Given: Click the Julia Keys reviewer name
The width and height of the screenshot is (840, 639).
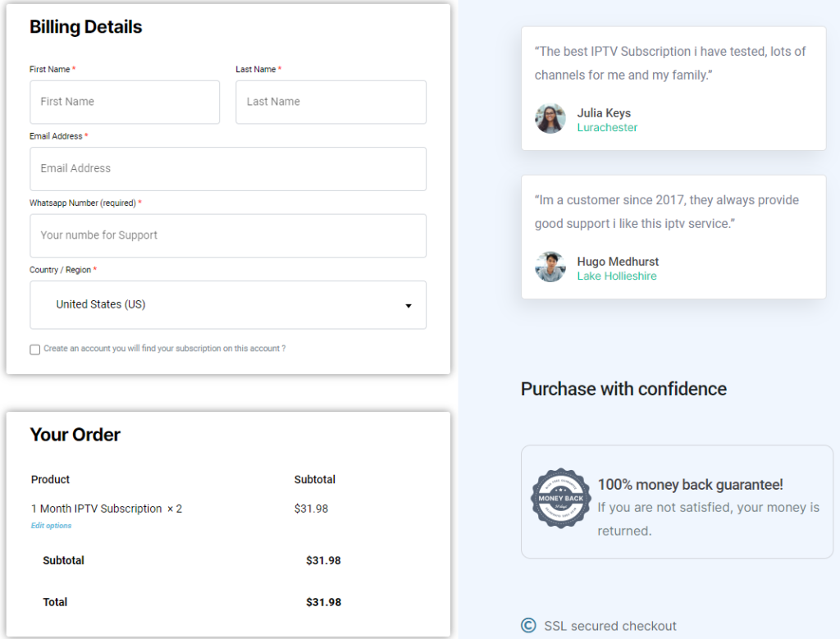Looking at the screenshot, I should [x=604, y=113].
